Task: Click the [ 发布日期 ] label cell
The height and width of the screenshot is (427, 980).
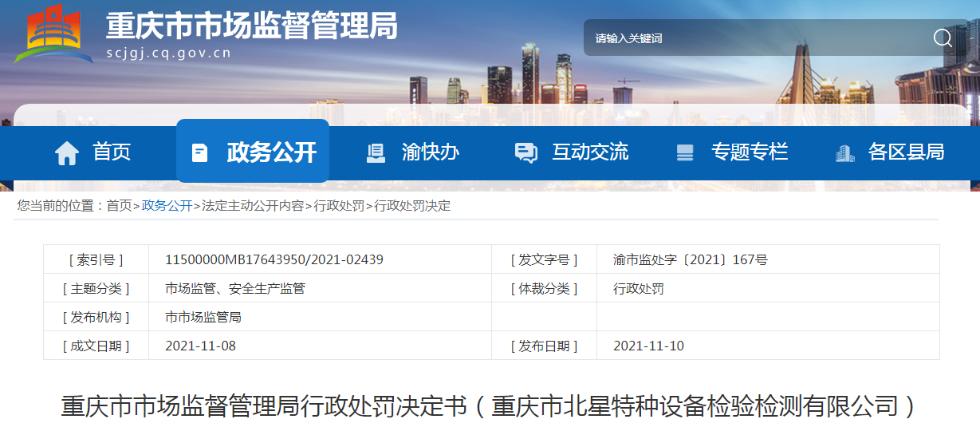Action: (x=544, y=346)
